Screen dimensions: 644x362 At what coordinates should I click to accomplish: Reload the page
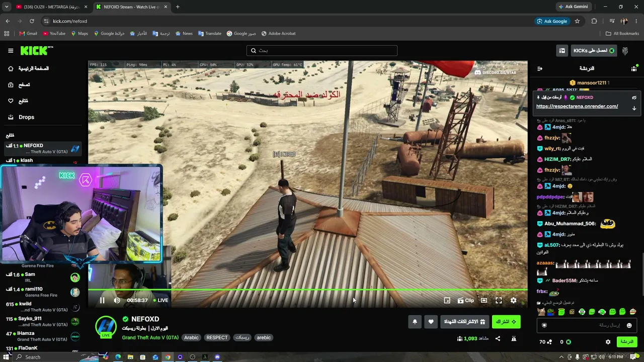(32, 21)
